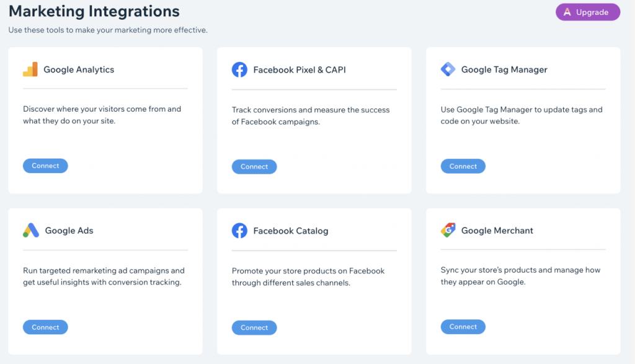635x364 pixels.
Task: Select the Google Tag Manager card
Action: click(523, 119)
